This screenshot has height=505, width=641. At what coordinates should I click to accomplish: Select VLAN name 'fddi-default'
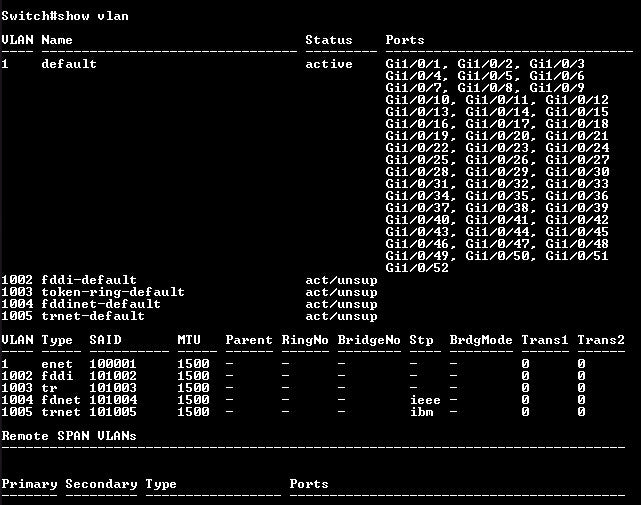coord(89,280)
